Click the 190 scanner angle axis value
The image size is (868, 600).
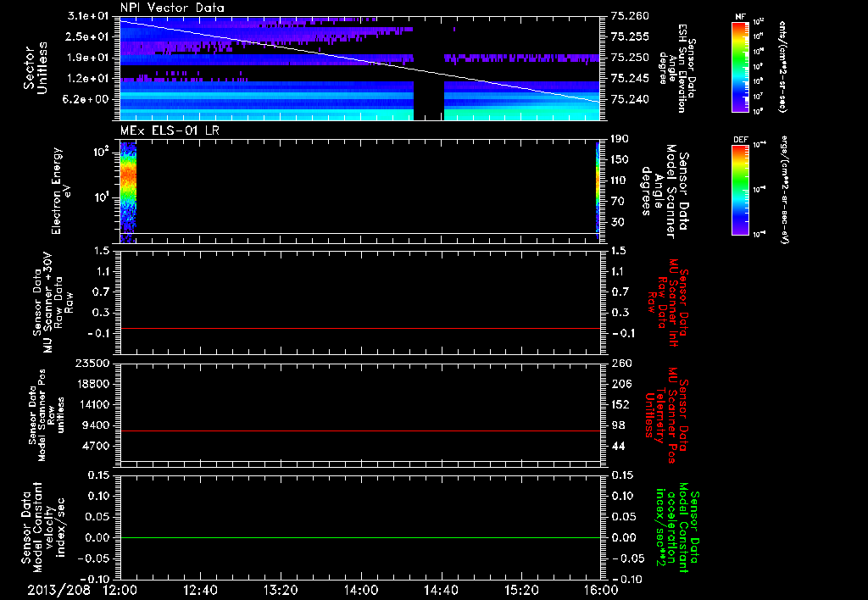point(620,139)
